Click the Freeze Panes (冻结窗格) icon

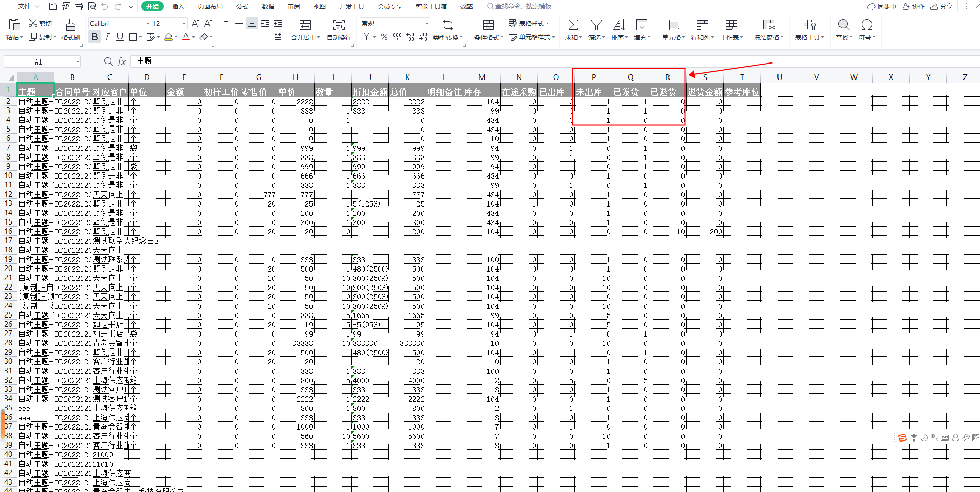pyautogui.click(x=769, y=25)
